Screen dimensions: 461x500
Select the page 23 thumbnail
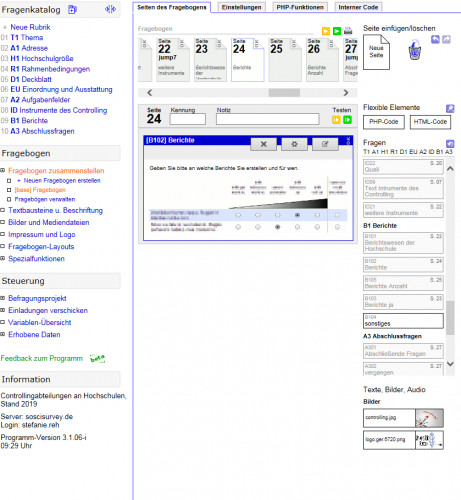[210, 60]
